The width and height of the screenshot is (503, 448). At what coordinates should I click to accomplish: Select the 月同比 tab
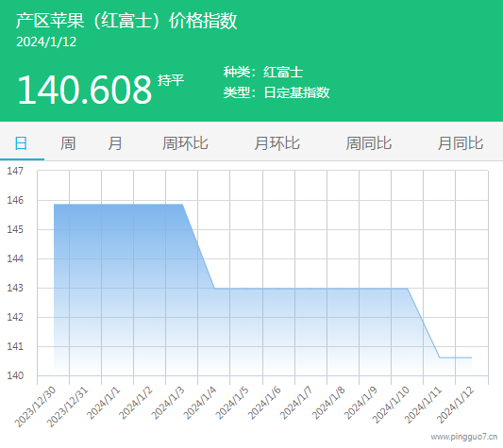tap(461, 143)
